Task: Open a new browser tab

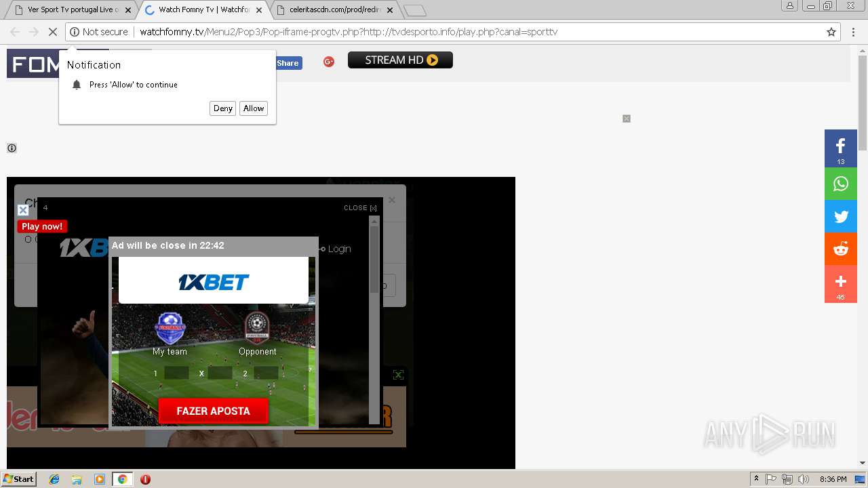Action: (414, 10)
